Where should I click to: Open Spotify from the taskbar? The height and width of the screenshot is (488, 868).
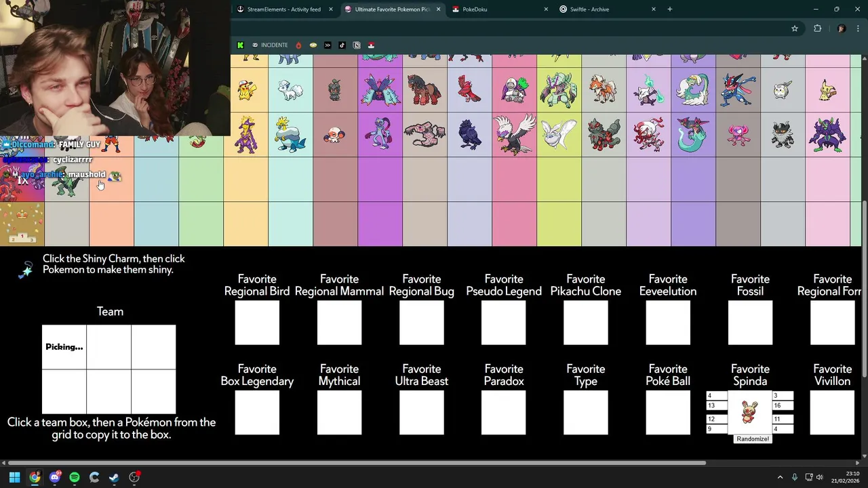click(x=75, y=477)
